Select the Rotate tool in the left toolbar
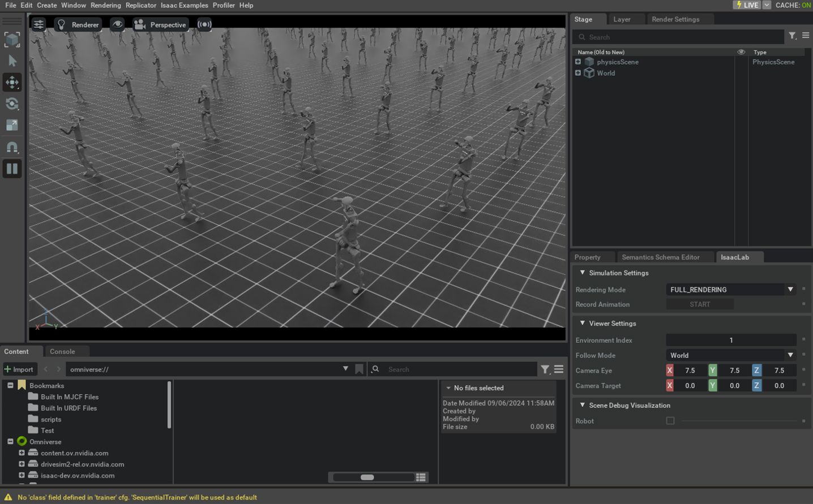This screenshot has width=813, height=504. click(x=12, y=104)
